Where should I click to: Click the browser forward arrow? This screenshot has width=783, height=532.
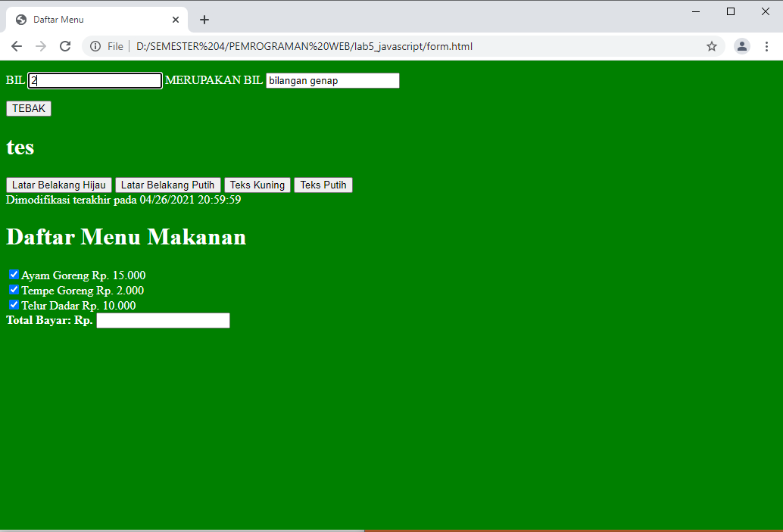(40, 46)
